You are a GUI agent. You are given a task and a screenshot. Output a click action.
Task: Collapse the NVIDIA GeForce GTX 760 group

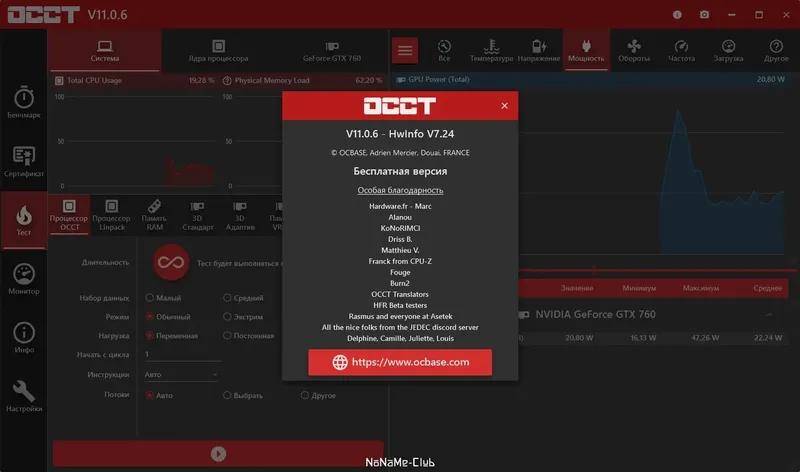(x=769, y=314)
